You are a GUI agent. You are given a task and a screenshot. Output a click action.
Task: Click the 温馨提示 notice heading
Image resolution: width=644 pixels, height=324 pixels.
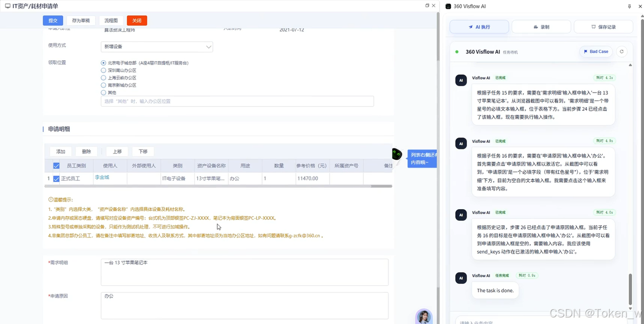(x=60, y=200)
